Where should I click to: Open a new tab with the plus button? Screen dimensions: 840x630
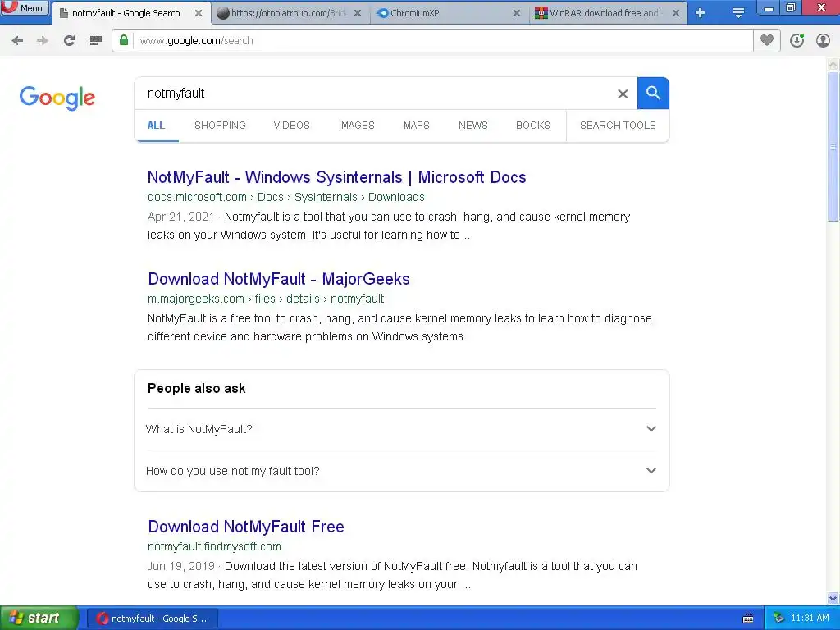700,13
